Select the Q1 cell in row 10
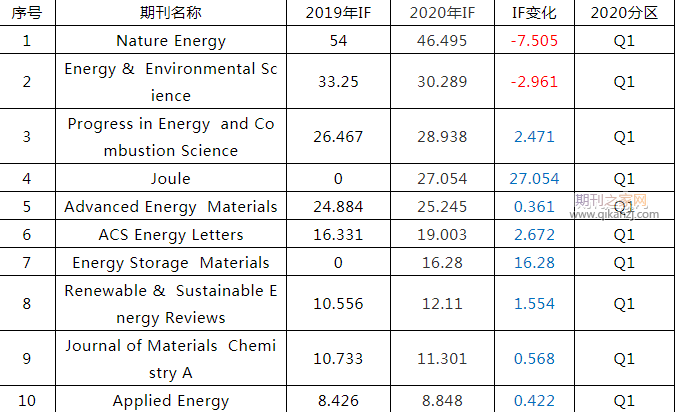The image size is (677, 412). tap(624, 400)
